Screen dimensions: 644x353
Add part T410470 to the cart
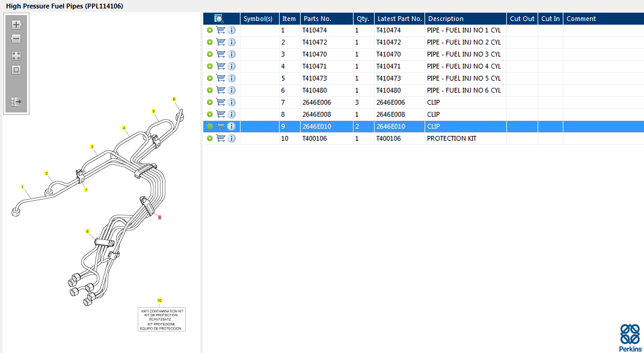click(x=221, y=54)
